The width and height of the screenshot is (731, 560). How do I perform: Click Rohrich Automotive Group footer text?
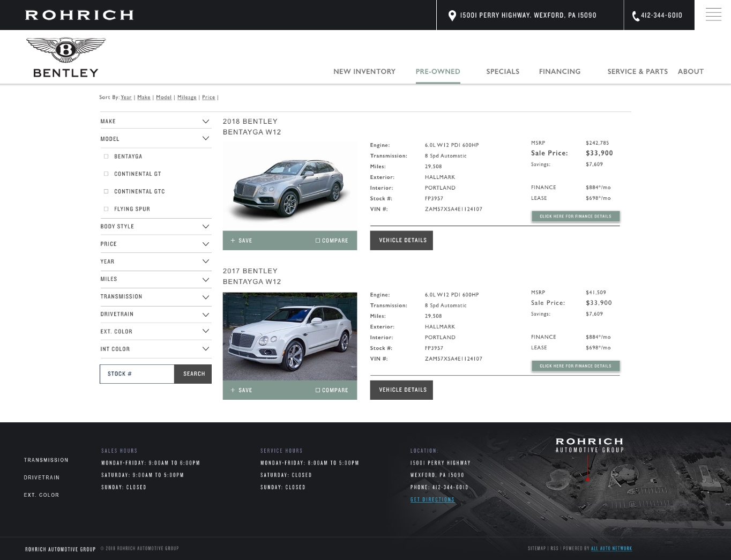61,549
